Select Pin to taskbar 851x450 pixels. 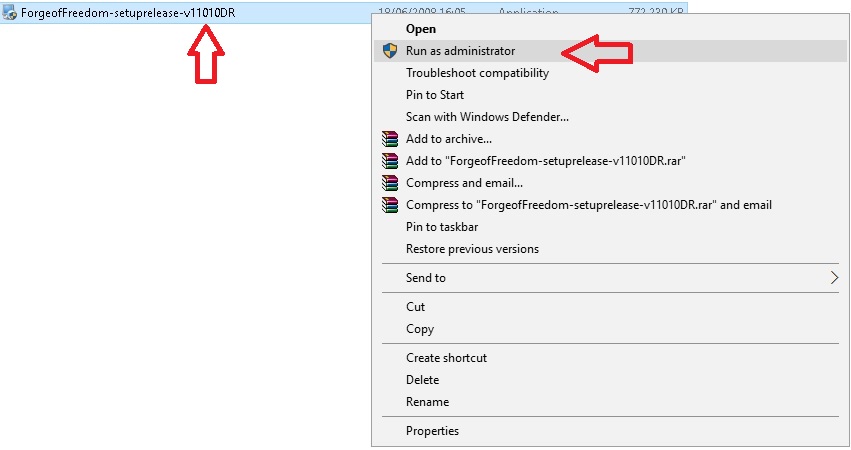pos(442,227)
